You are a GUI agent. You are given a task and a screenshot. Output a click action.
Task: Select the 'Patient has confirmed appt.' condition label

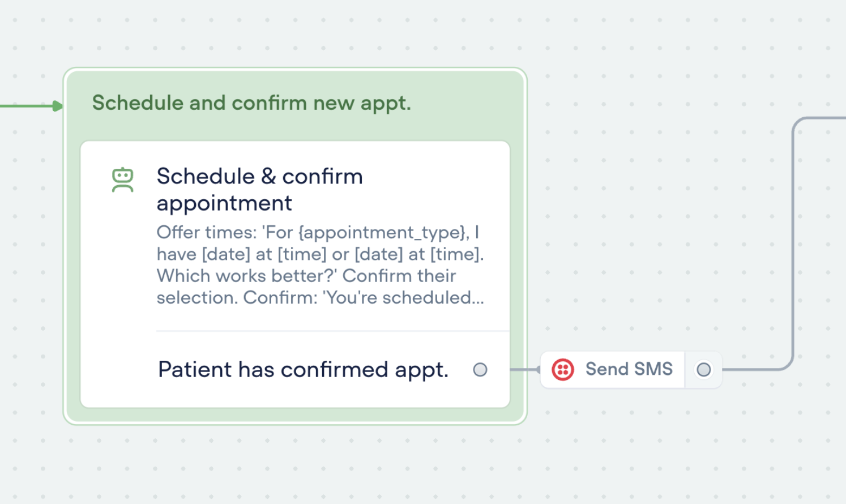coord(303,370)
